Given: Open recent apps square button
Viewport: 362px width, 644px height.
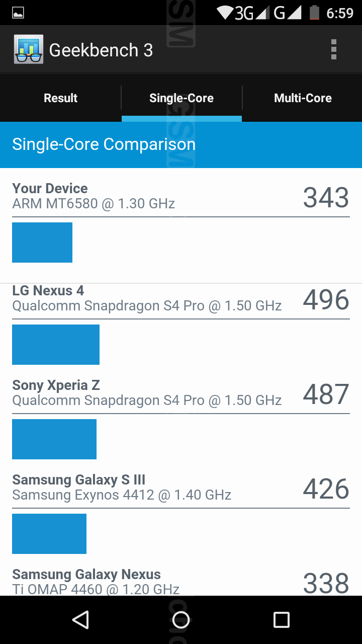Looking at the screenshot, I should tap(281, 620).
